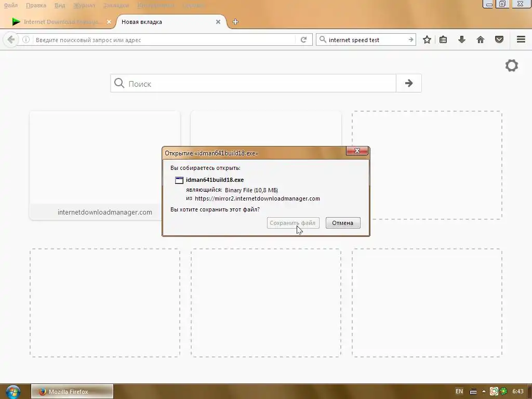The width and height of the screenshot is (532, 399).
Task: Click the search magnifier in toolbar search box
Action: [323, 39]
